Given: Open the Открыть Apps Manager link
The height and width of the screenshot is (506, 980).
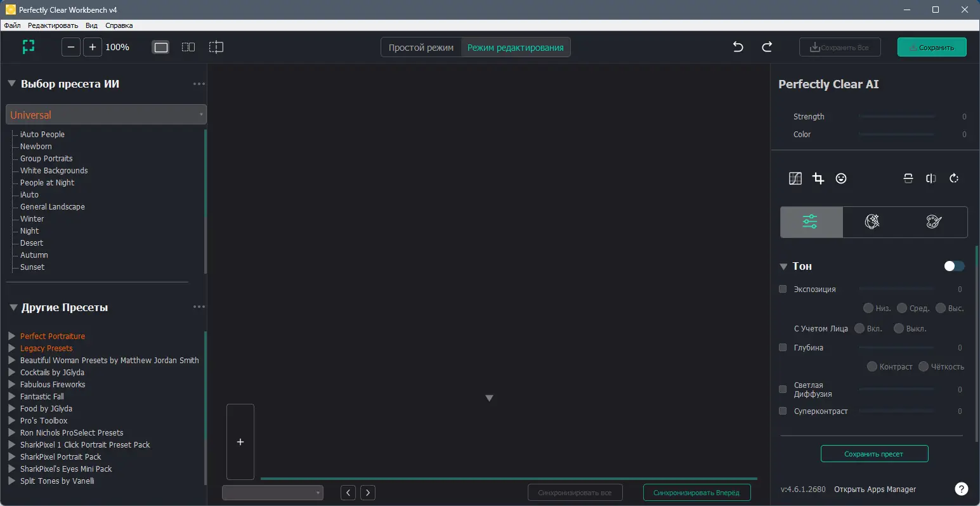Looking at the screenshot, I should [x=875, y=489].
